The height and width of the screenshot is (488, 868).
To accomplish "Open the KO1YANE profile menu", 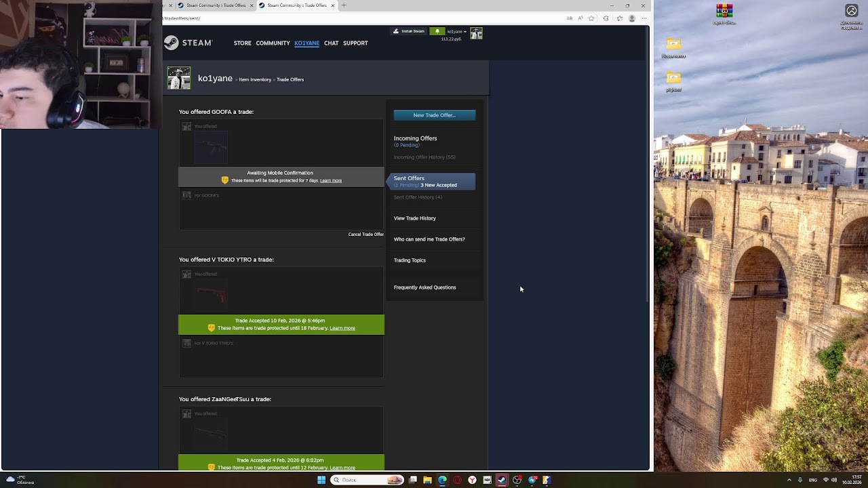I will click(307, 43).
